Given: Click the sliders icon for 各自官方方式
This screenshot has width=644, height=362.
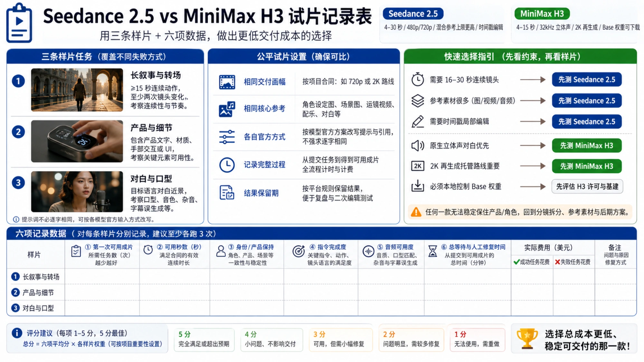Looking at the screenshot, I should [x=227, y=137].
